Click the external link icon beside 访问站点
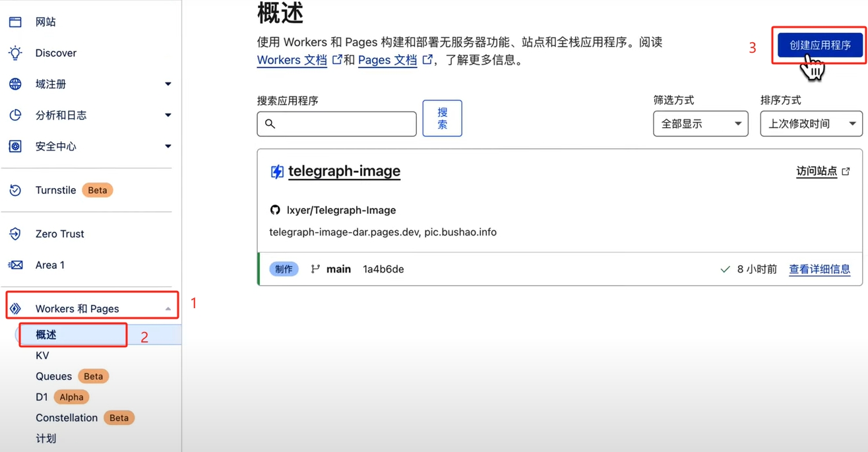The image size is (868, 452). (x=846, y=171)
